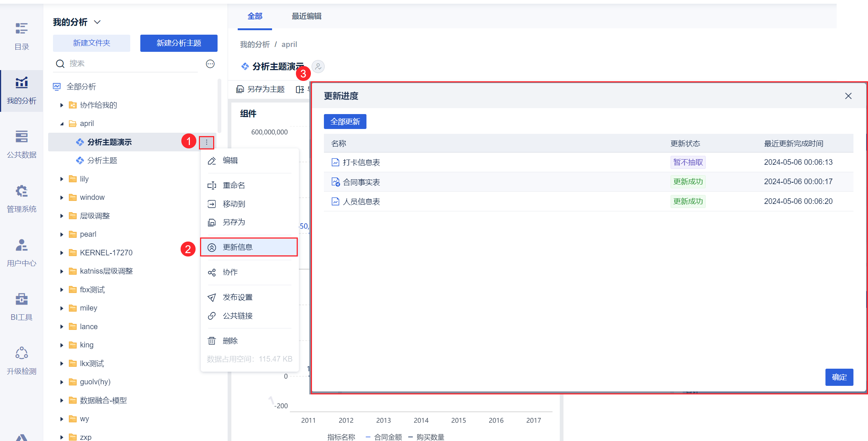Click the user avatar icon beside title
Screen dimensions: 868x441
tap(318, 67)
